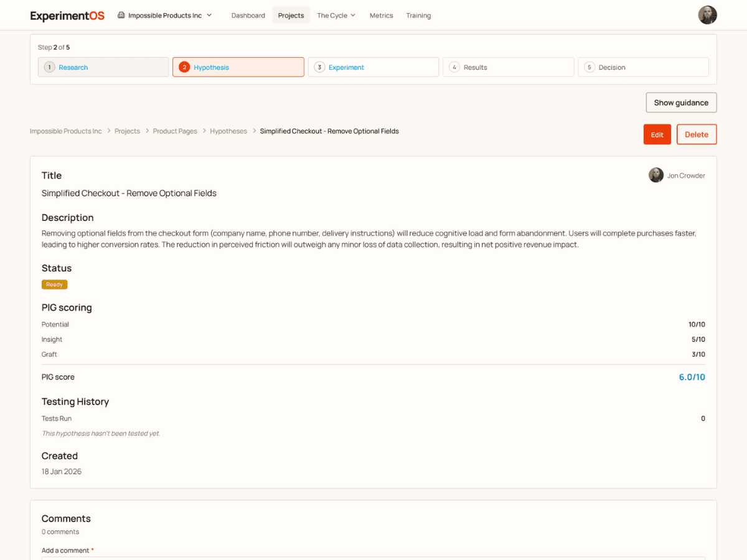Click the building icon beside Impossible Products Inc
The height and width of the screenshot is (560, 747).
[x=121, y=16]
